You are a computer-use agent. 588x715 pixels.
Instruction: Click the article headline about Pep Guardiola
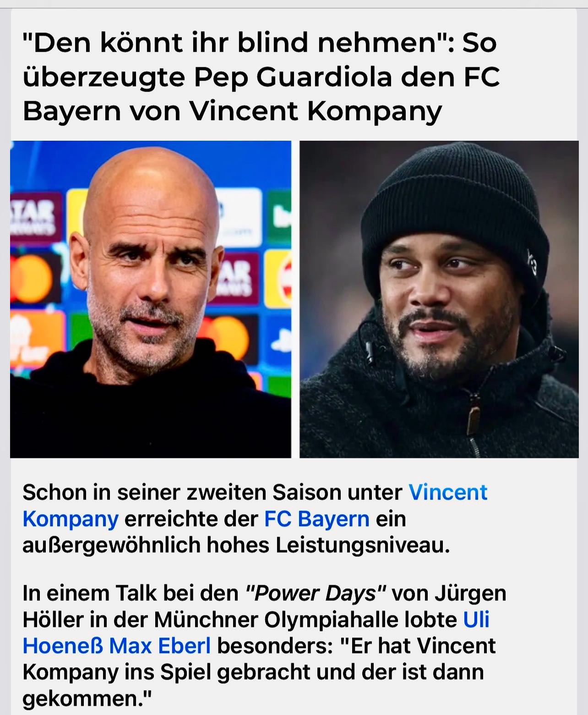pos(261,77)
